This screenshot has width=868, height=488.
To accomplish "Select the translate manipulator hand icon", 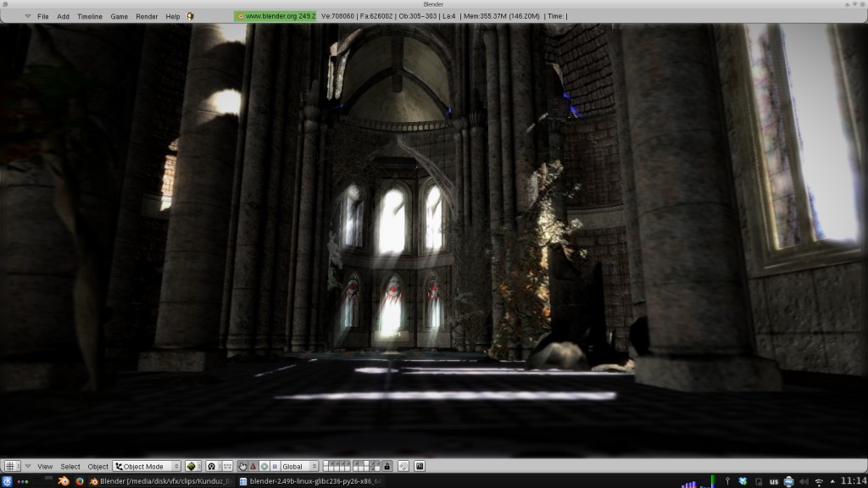I will click(x=242, y=466).
